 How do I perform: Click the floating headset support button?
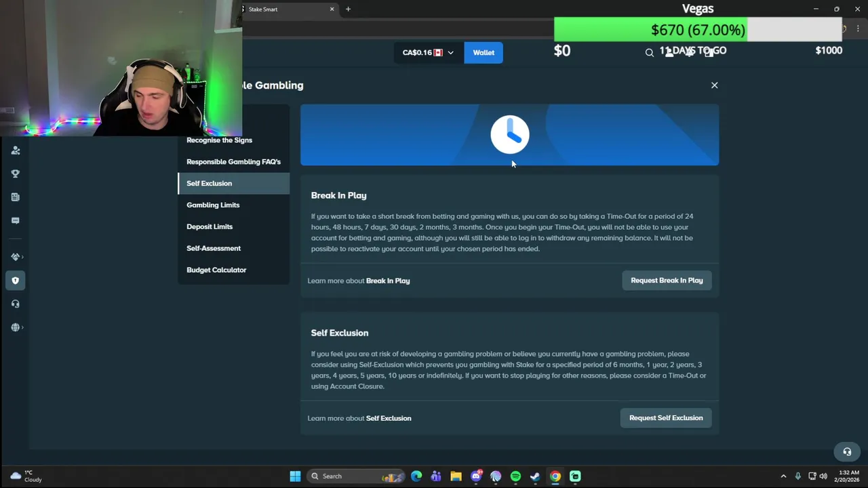coord(846,451)
